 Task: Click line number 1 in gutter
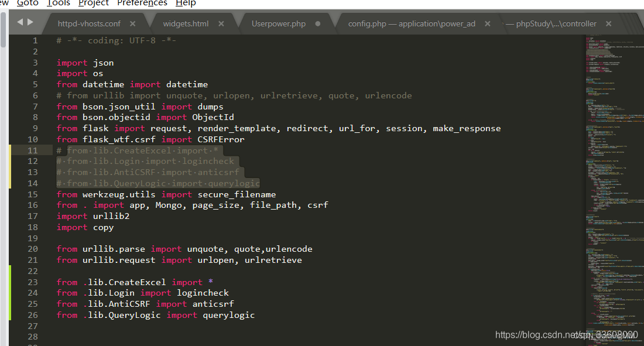(35, 40)
